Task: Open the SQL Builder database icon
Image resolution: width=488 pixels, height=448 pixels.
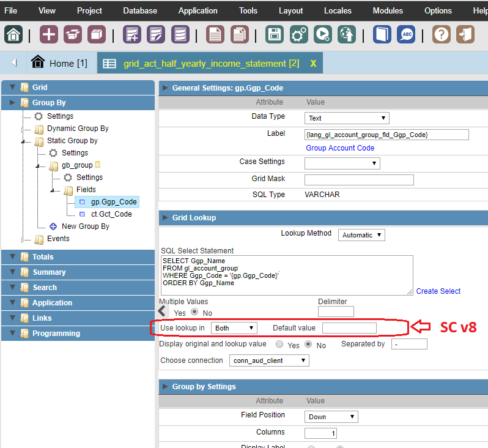Action: point(180,34)
